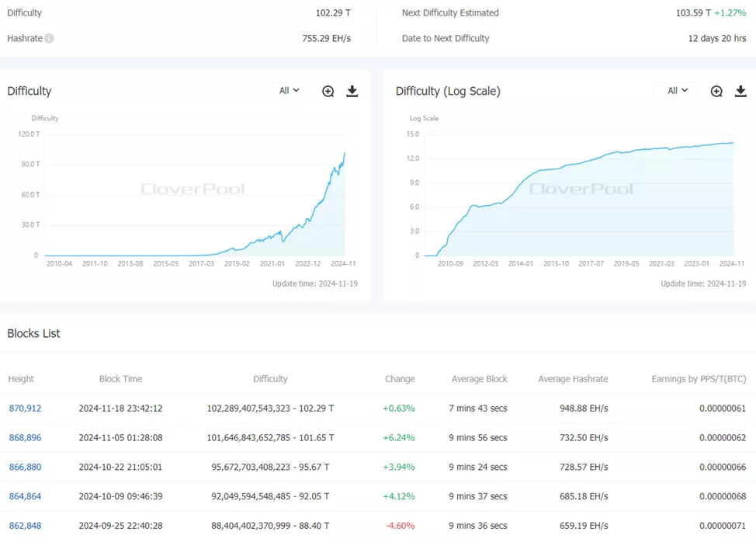Image resolution: width=756 pixels, height=539 pixels.
Task: Click the Earnings by PPS/T(BTC) header
Action: [x=699, y=379]
